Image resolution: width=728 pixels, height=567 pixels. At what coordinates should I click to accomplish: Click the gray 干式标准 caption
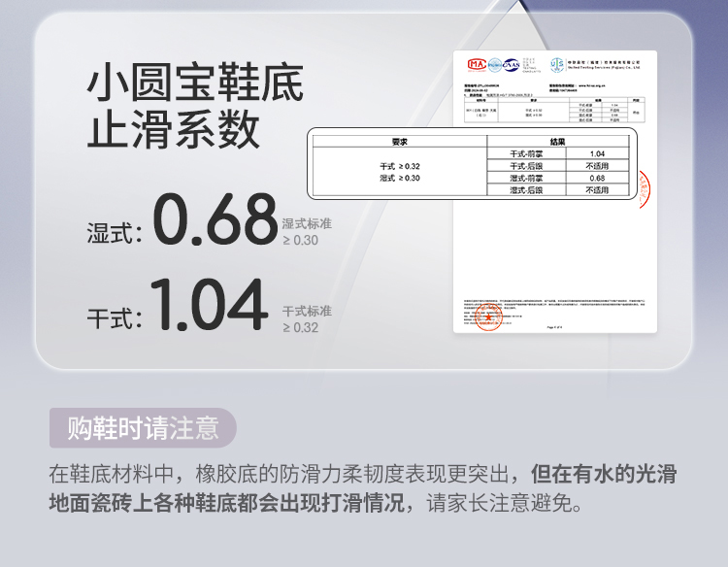tap(307, 311)
